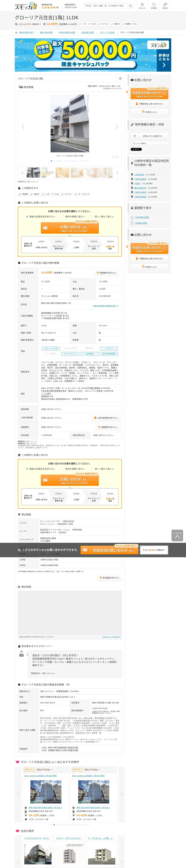Click 不動産会社に問い合わせたい in top sidebar

[x=149, y=104]
